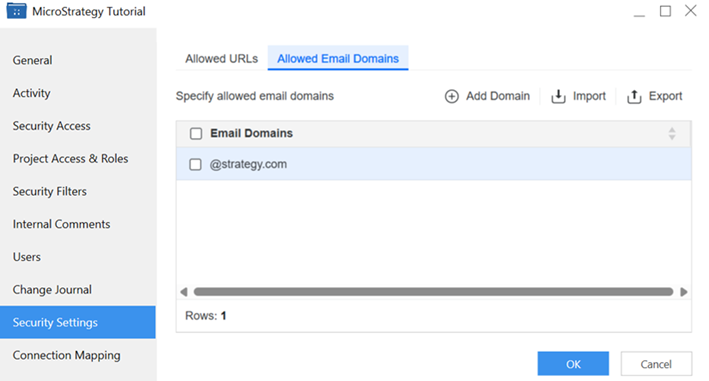The height and width of the screenshot is (381, 709).
Task: Click the horizontal scrollbar thumb
Action: tap(433, 292)
